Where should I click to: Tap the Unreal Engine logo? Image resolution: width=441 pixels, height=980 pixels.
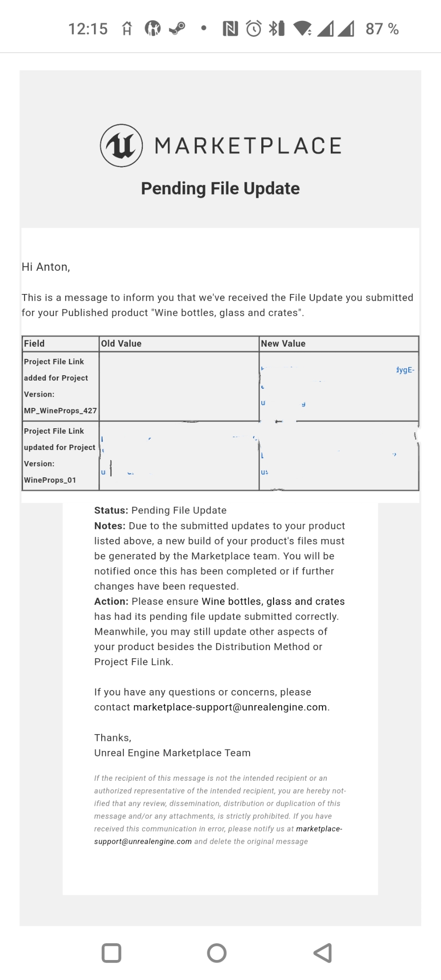point(121,146)
